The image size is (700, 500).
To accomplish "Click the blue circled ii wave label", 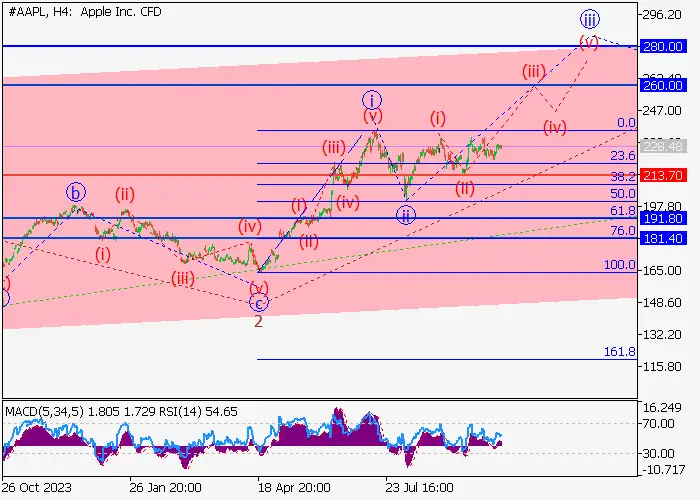I will tap(406, 215).
